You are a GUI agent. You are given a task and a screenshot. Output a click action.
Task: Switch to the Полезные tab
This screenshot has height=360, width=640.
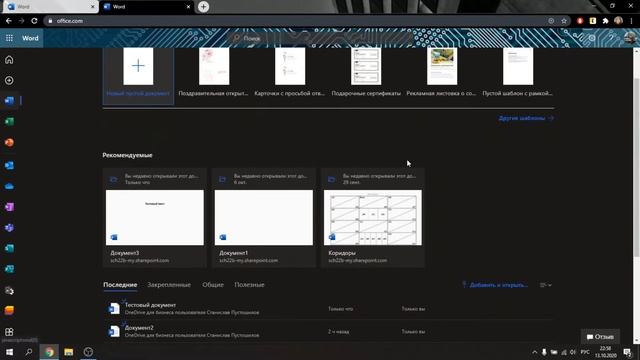click(x=249, y=284)
